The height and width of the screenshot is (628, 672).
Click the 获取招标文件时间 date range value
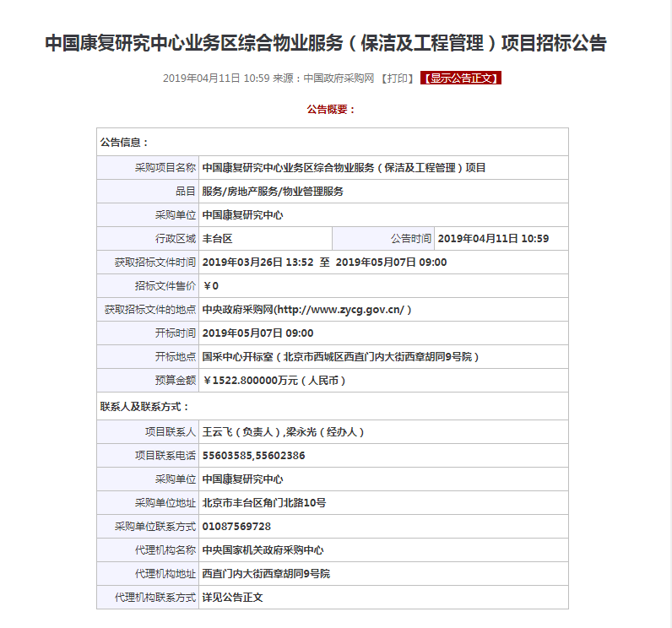[x=324, y=263]
